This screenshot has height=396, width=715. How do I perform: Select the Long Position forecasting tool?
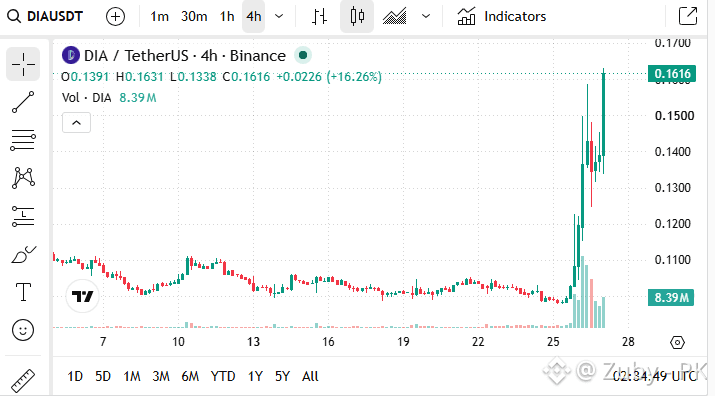23,216
